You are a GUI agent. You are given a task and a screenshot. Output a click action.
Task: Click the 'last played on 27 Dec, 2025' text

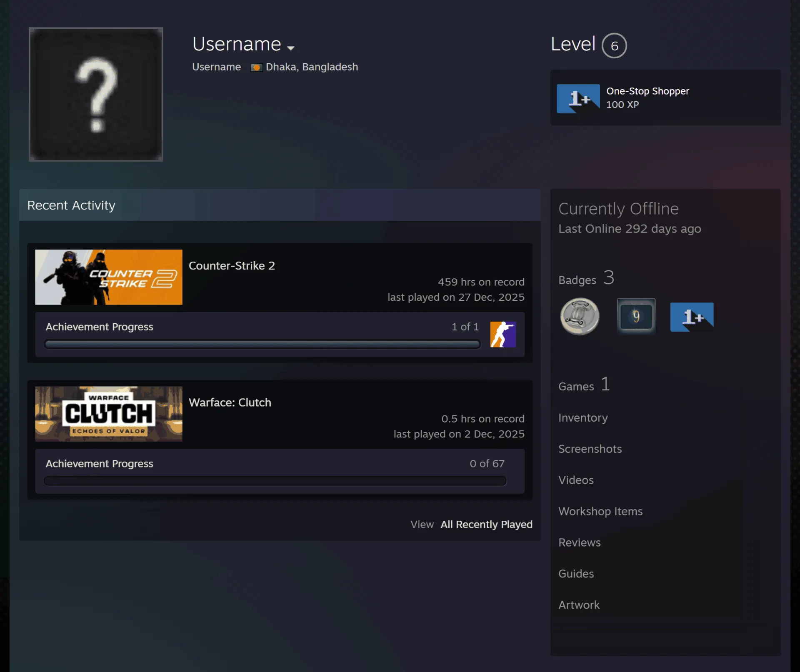point(456,297)
